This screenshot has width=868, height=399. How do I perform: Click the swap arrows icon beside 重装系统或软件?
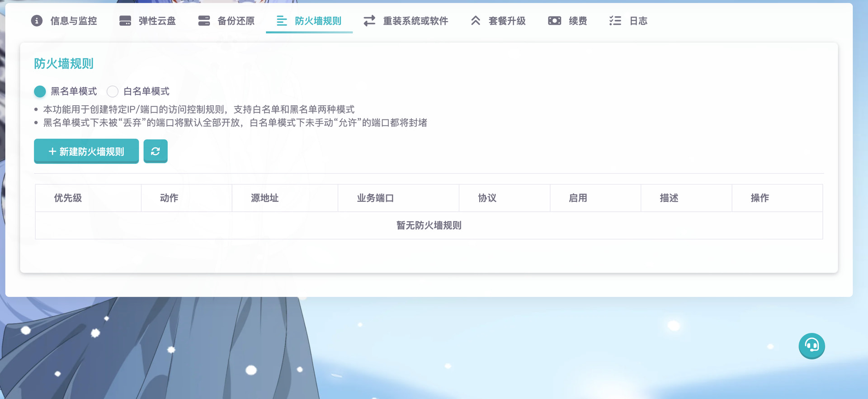click(x=369, y=21)
